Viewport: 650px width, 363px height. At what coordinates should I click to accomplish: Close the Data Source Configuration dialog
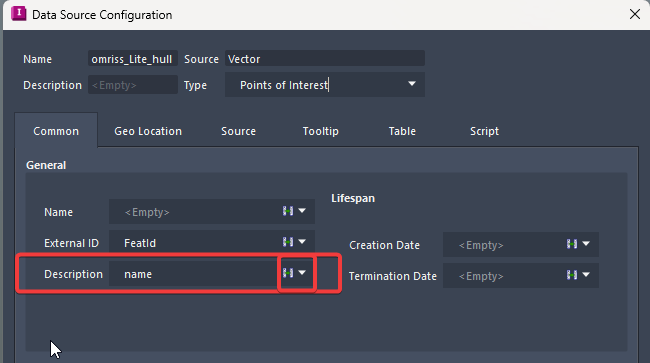635,14
